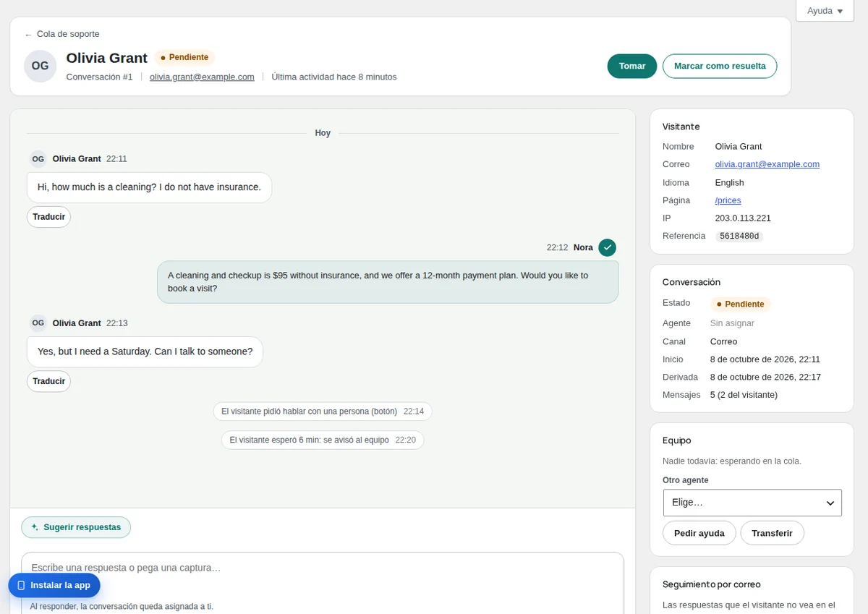Viewport: 868px width, 614px height.
Task: Translate the 22:13 Saturday message
Action: coord(49,381)
